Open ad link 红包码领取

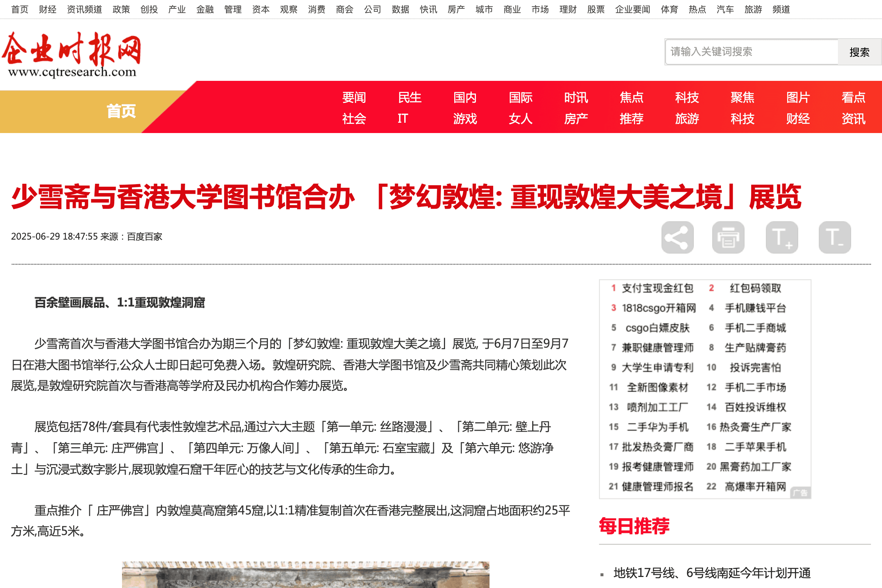(755, 288)
